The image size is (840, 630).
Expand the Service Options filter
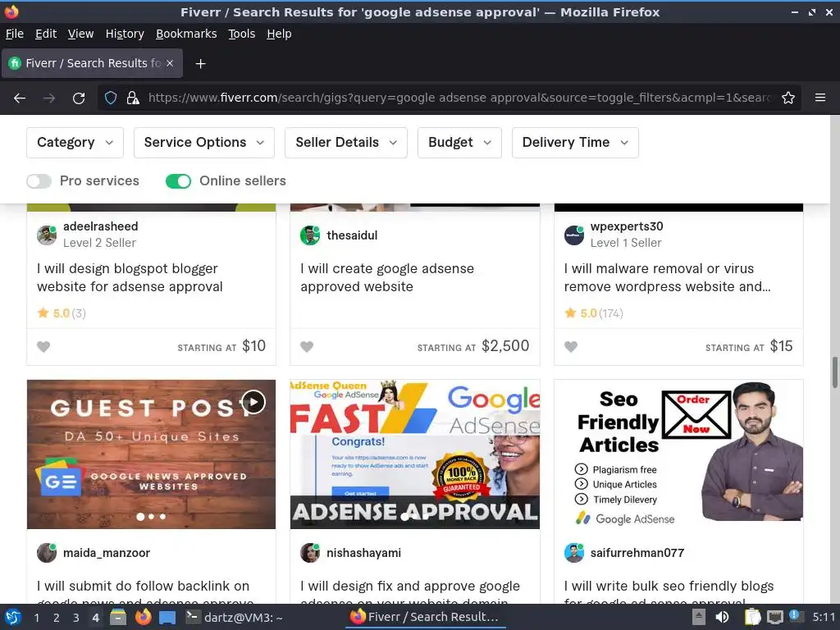tap(204, 143)
